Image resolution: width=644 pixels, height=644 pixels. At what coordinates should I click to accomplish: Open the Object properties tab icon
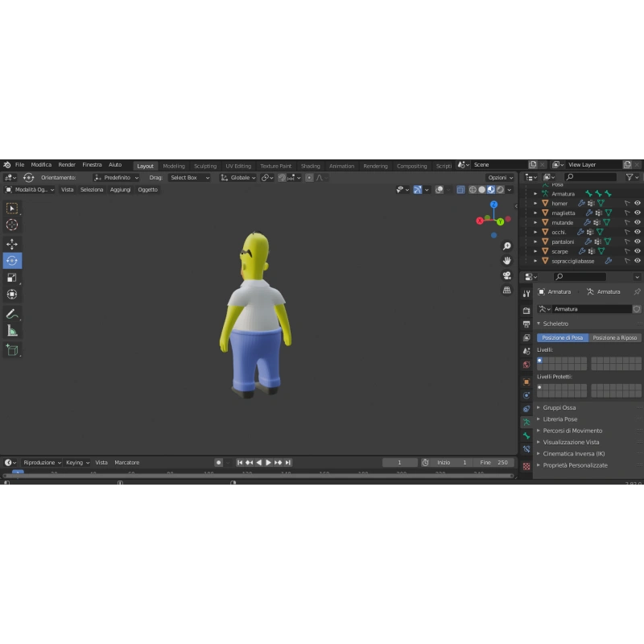(526, 382)
